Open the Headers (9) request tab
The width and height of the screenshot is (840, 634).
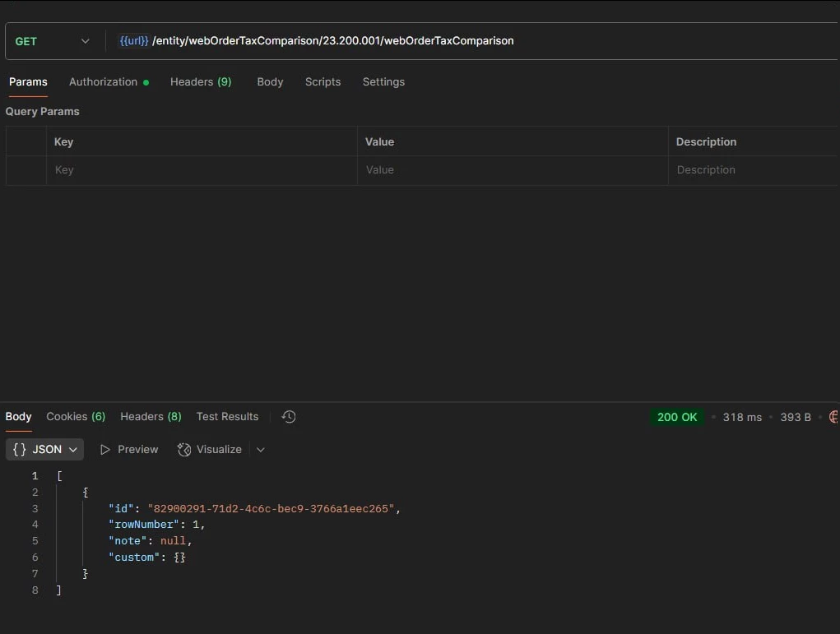pos(200,81)
